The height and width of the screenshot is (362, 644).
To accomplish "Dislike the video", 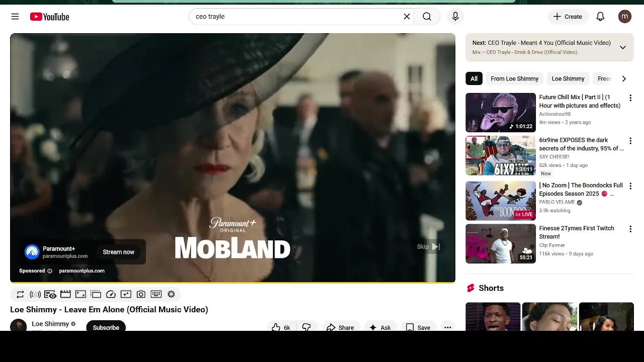I will [x=306, y=327].
